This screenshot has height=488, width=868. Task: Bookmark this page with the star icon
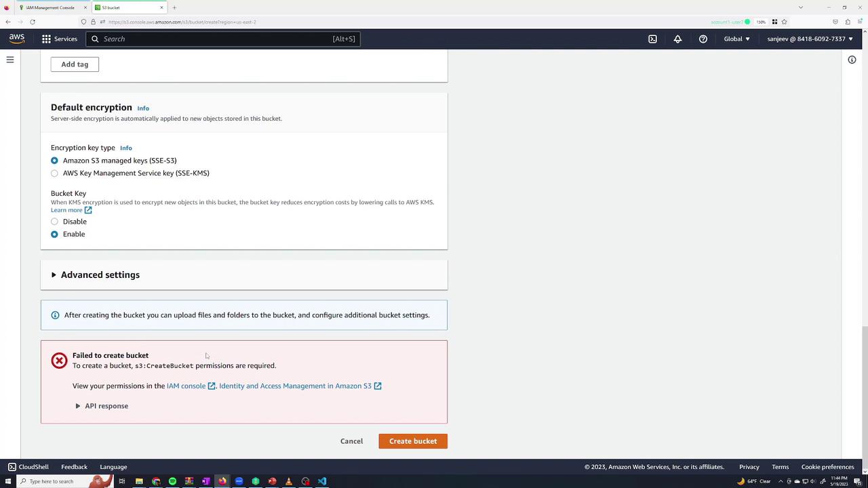[x=784, y=22]
